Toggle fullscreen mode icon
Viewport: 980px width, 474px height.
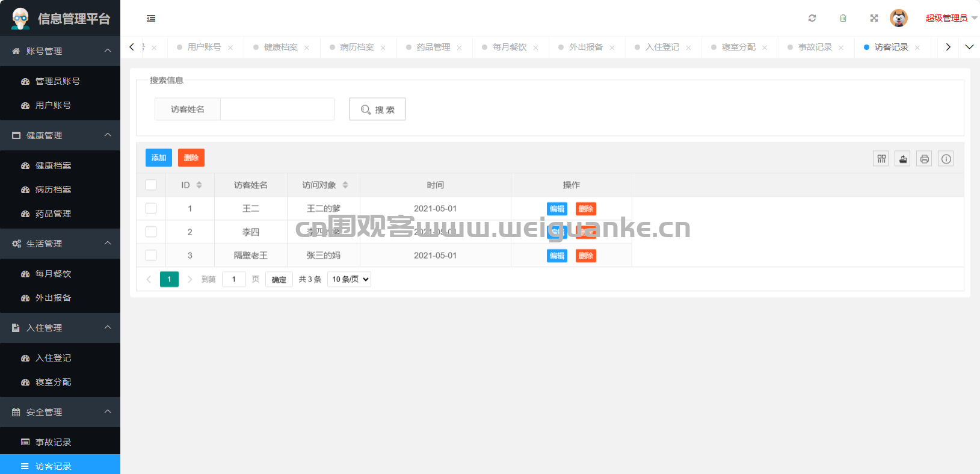[874, 18]
